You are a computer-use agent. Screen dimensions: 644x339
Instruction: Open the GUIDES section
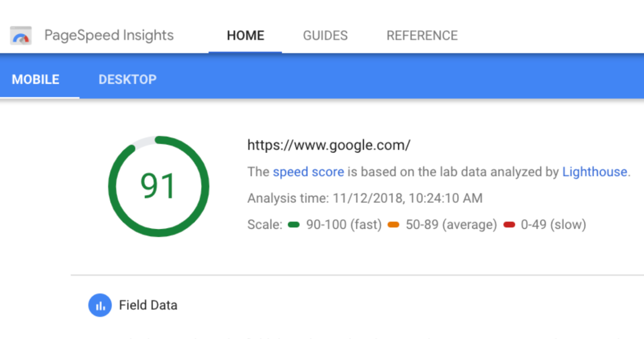[325, 35]
